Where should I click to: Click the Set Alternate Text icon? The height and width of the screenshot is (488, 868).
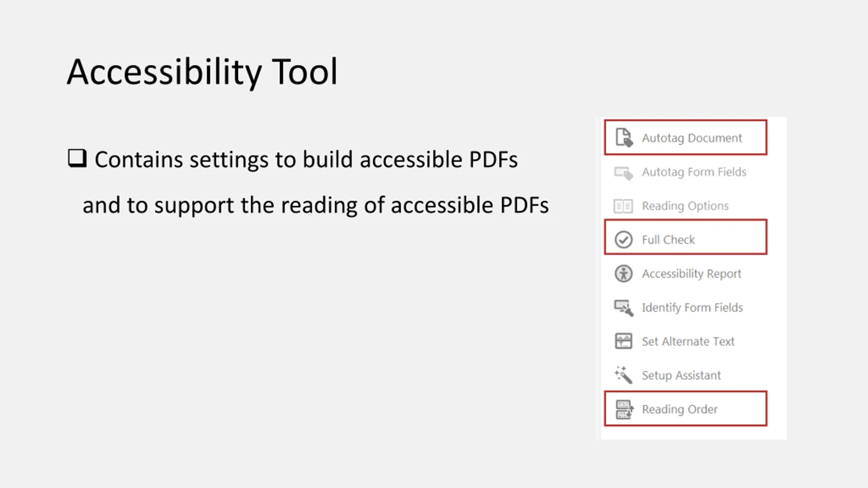point(623,341)
